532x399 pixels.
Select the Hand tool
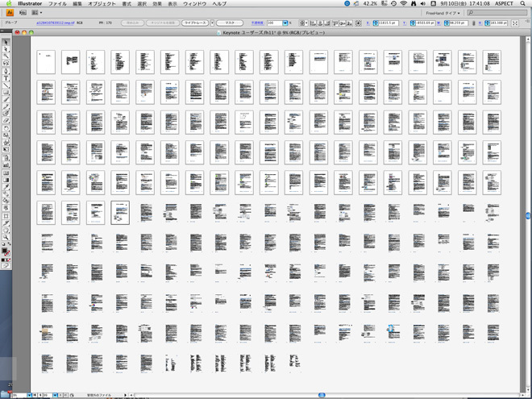click(6, 231)
